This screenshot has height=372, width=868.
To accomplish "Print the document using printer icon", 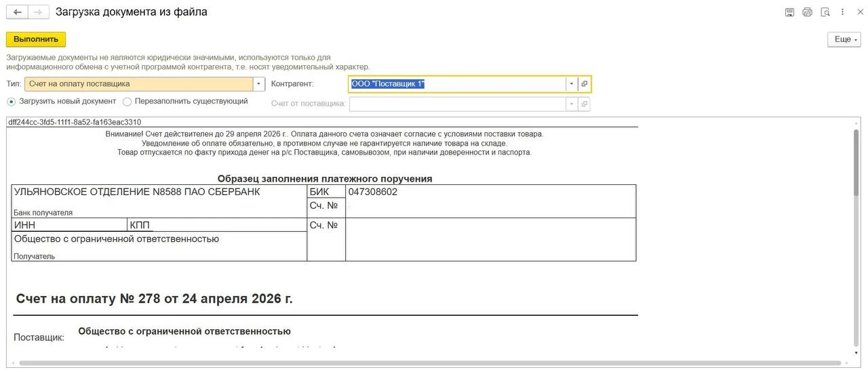I will click(x=807, y=12).
